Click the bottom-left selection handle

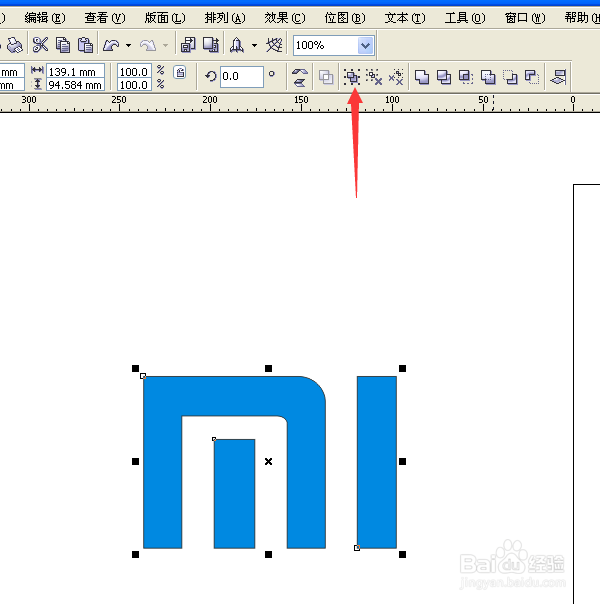click(x=135, y=554)
